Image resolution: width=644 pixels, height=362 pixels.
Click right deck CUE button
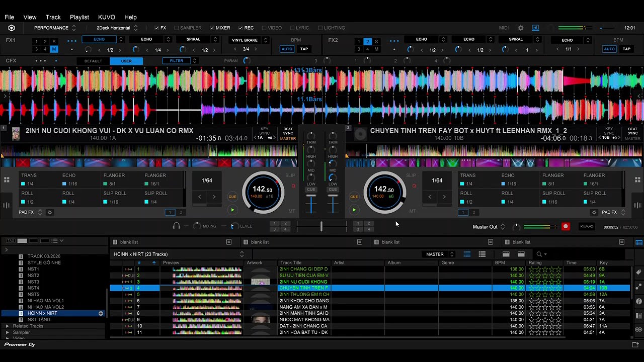pyautogui.click(x=354, y=197)
